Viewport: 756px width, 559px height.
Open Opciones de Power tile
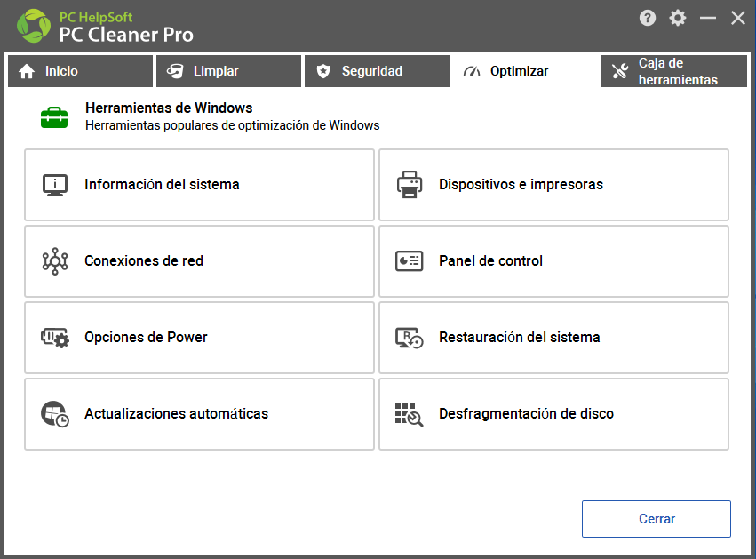(200, 338)
